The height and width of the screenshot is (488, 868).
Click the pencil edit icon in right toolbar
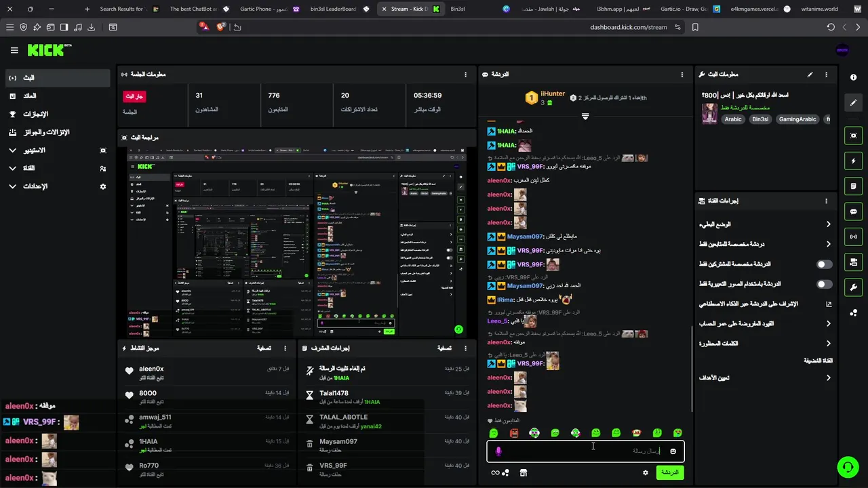pyautogui.click(x=853, y=103)
